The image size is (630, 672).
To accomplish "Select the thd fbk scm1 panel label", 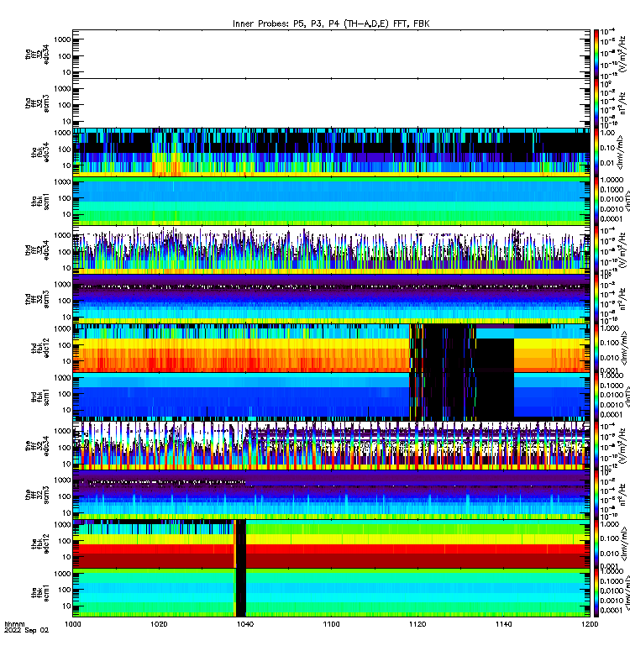I will pyautogui.click(x=39, y=397).
